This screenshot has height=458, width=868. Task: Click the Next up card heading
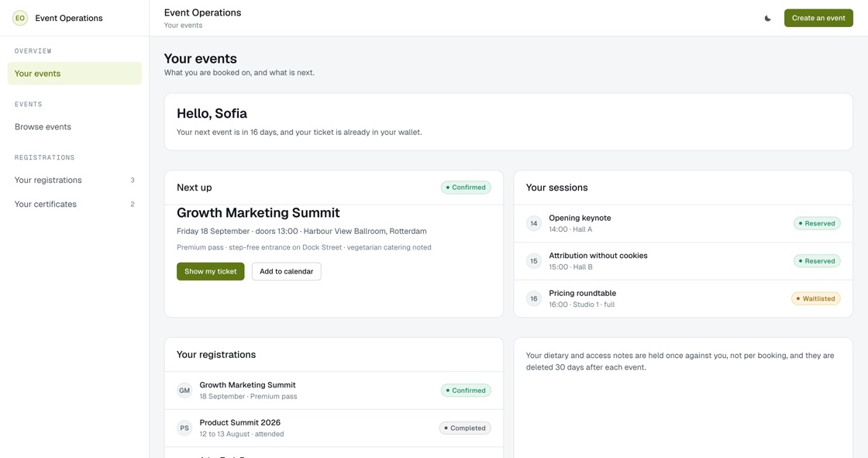pyautogui.click(x=195, y=188)
